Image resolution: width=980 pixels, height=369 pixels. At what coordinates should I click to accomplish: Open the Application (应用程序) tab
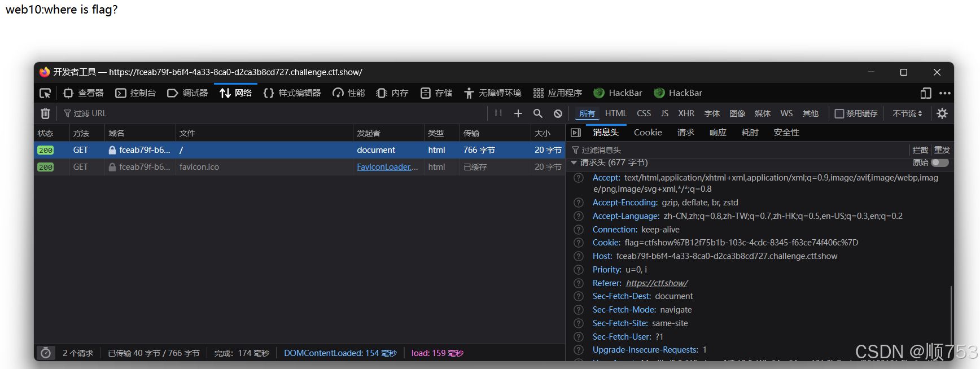click(x=558, y=93)
